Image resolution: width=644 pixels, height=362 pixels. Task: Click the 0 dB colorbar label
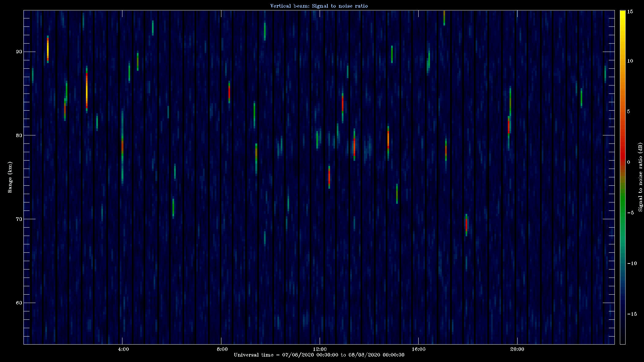click(629, 162)
